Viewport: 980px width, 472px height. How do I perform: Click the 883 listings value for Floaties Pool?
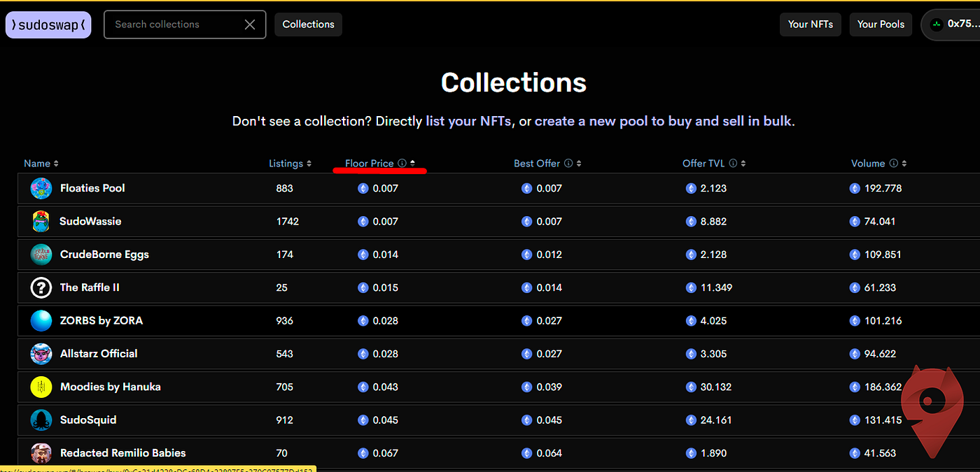(x=285, y=188)
